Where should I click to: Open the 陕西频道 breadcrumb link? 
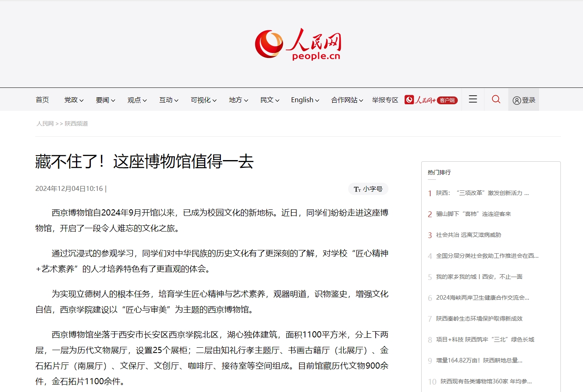click(76, 124)
